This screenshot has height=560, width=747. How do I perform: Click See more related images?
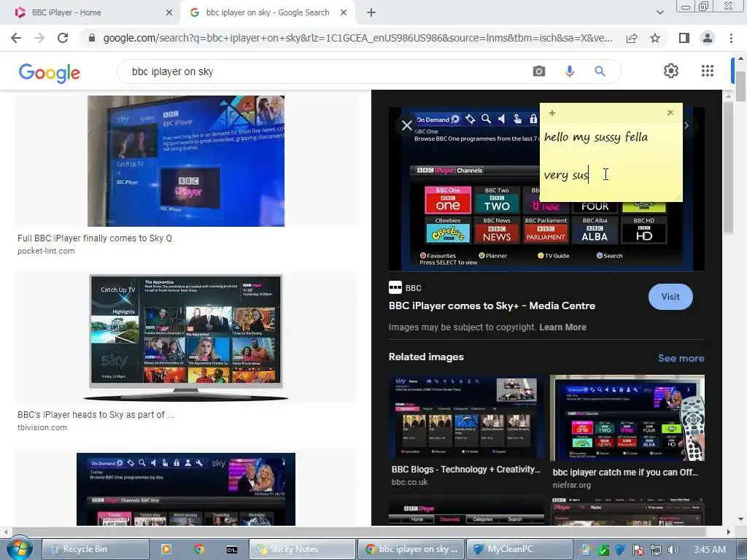[x=681, y=358]
